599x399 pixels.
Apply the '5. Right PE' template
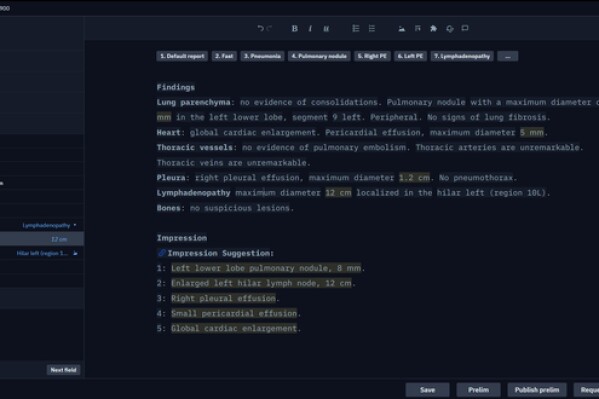[x=372, y=56]
